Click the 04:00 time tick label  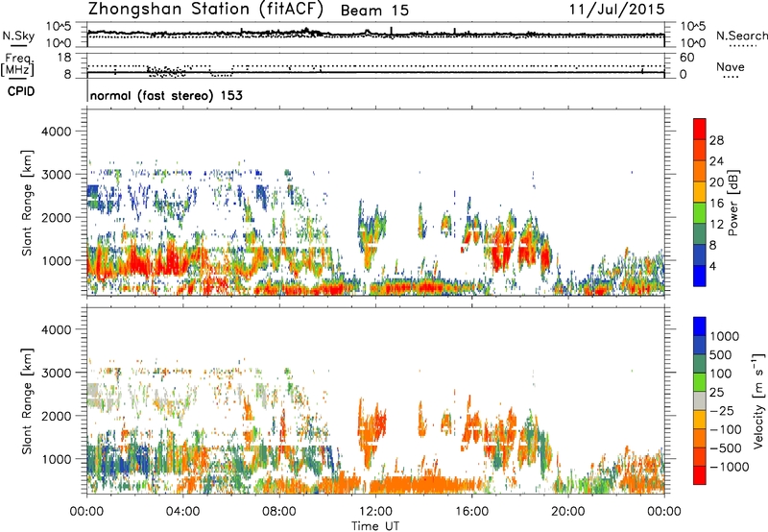(182, 512)
